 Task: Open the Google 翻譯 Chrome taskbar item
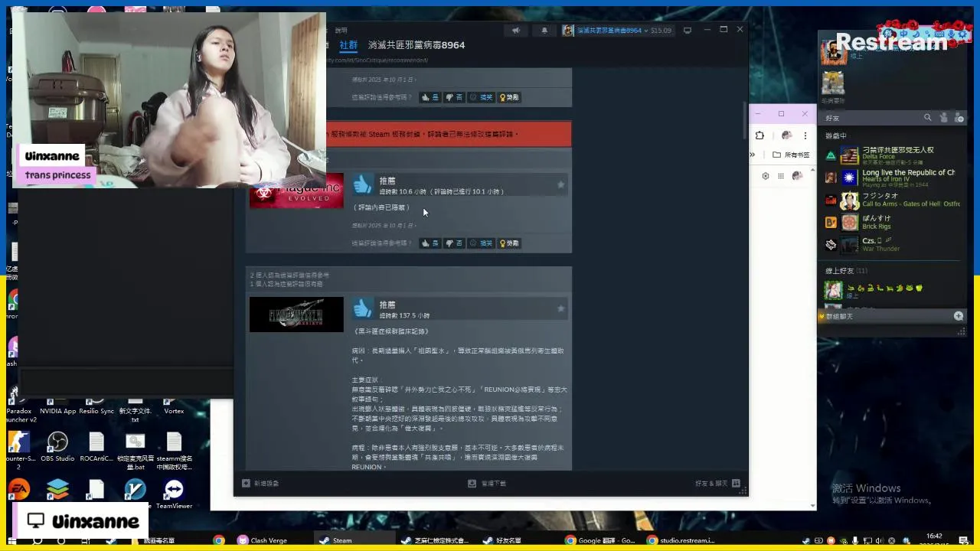coord(602,540)
